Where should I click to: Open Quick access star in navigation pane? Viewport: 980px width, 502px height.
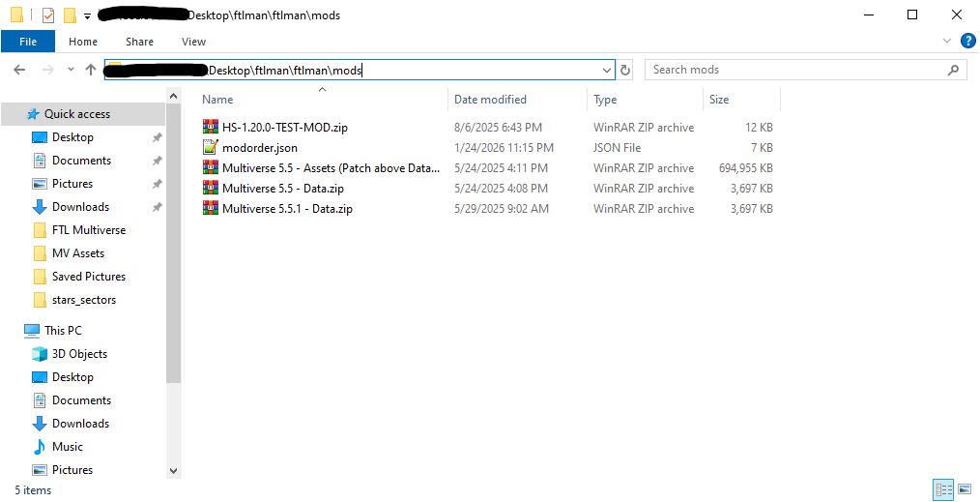33,114
